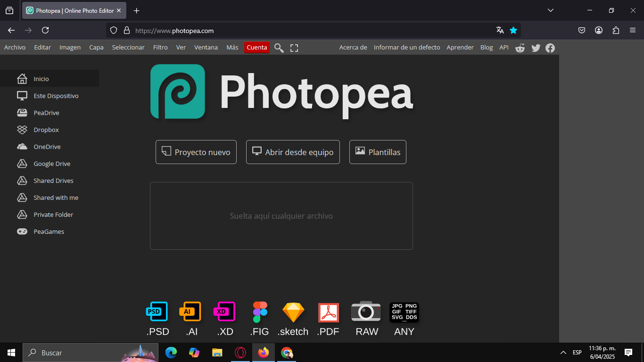Open Photopea Reddit icon link
The width and height of the screenshot is (644, 362).
tap(520, 48)
